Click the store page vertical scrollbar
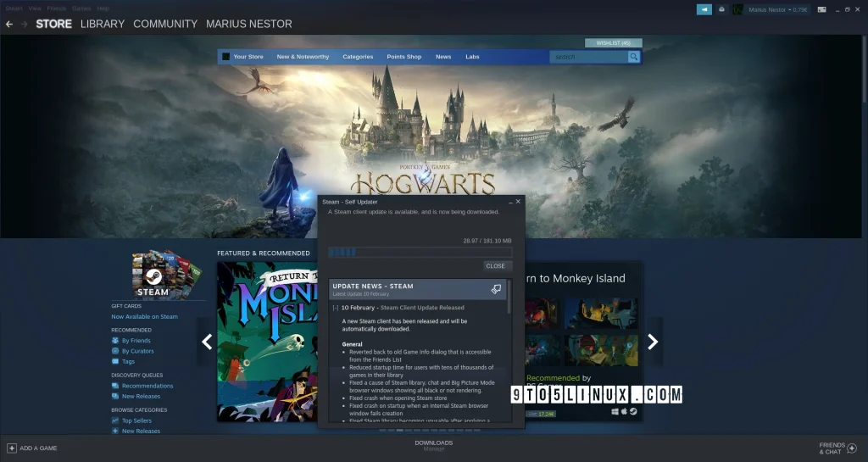The image size is (868, 462). pyautogui.click(x=864, y=70)
